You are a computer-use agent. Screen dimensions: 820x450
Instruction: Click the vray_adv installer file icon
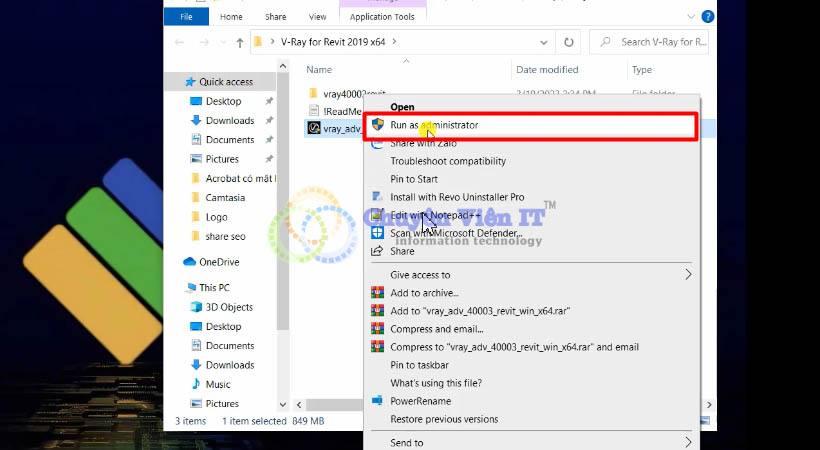(x=313, y=128)
